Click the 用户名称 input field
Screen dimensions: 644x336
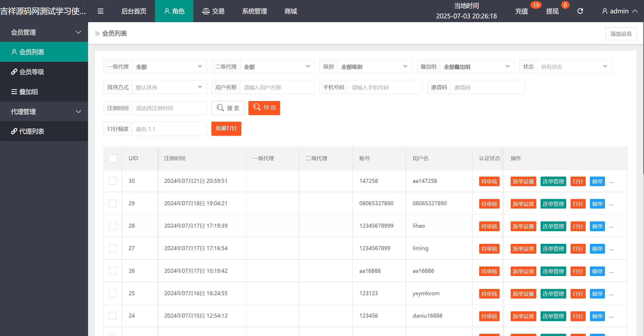click(277, 87)
